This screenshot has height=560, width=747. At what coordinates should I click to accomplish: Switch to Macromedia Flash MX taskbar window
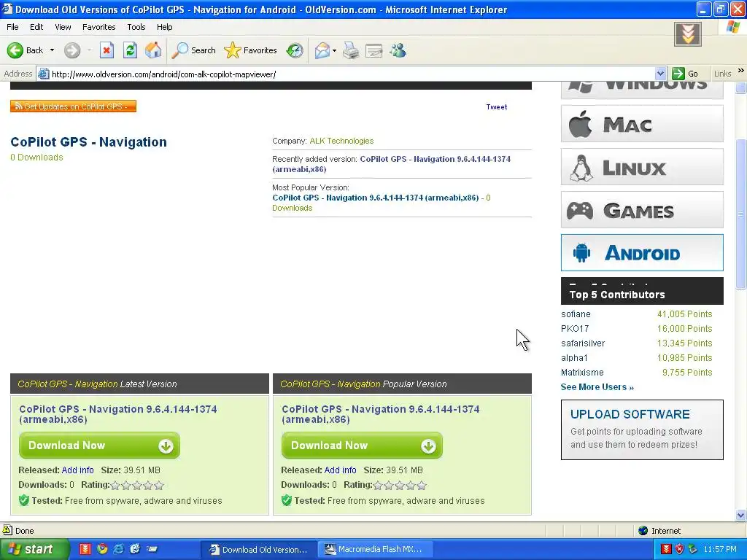375,549
